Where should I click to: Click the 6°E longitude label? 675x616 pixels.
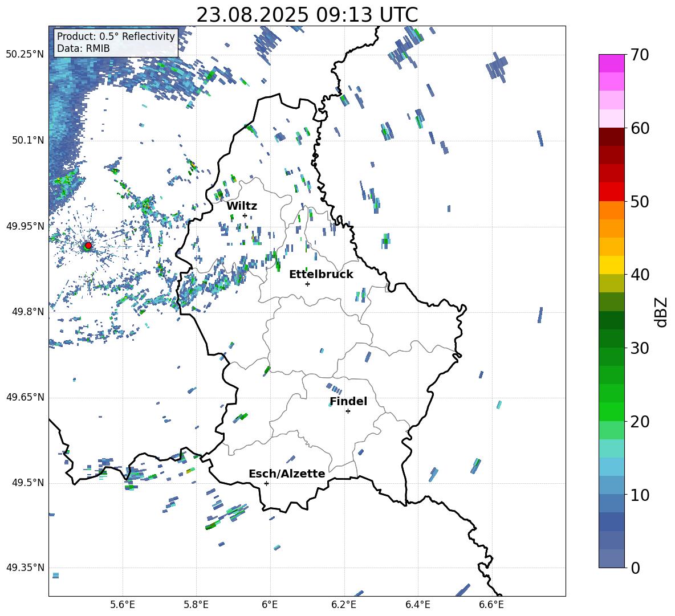pyautogui.click(x=270, y=605)
